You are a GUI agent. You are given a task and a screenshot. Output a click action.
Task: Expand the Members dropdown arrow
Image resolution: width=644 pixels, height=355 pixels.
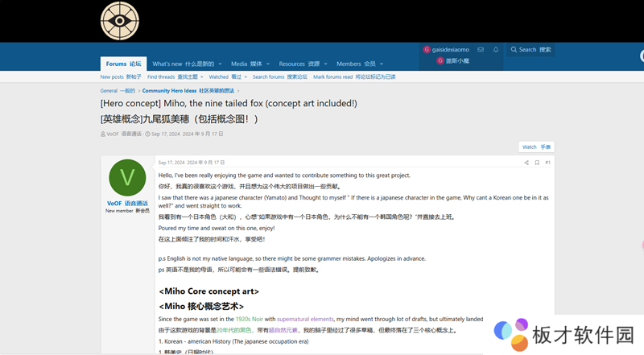click(x=382, y=64)
